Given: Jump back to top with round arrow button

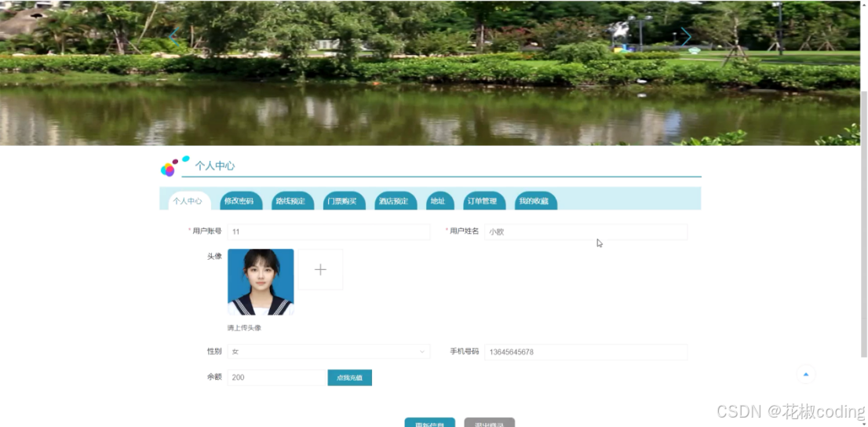Looking at the screenshot, I should pos(806,374).
